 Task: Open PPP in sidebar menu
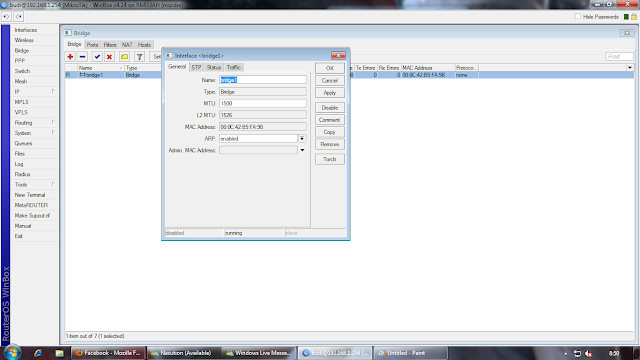coord(20,61)
